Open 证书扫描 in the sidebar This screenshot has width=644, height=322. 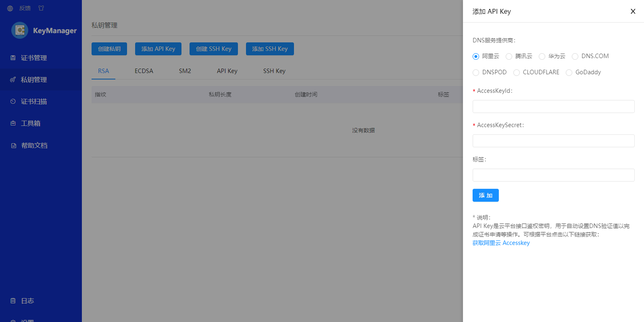[x=41, y=102]
